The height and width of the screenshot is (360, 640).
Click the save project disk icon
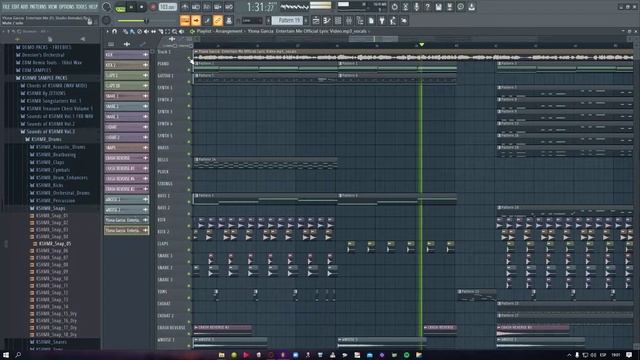click(438, 7)
